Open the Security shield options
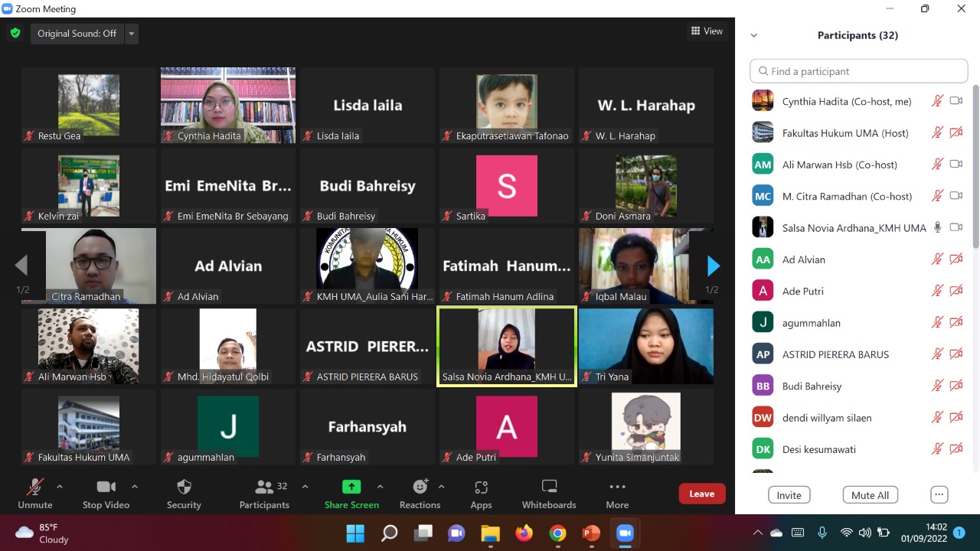This screenshot has height=551, width=980. click(x=184, y=494)
